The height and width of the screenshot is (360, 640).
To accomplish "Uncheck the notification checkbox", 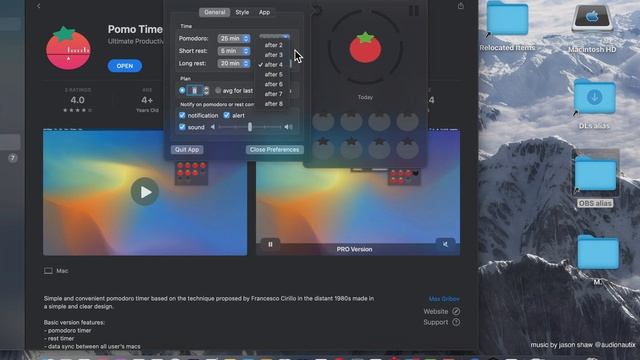I will pyautogui.click(x=182, y=116).
